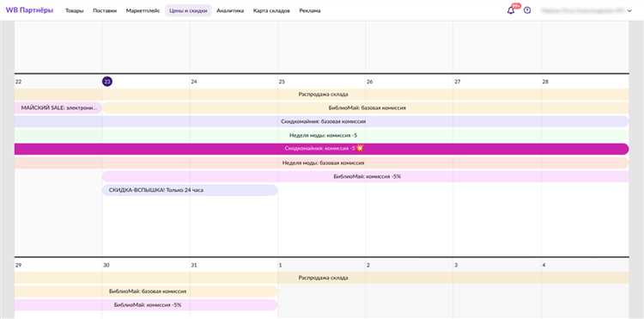Open Распродажа склада promo in week of 29
Image resolution: width=644 pixels, height=319 pixels.
(x=322, y=278)
